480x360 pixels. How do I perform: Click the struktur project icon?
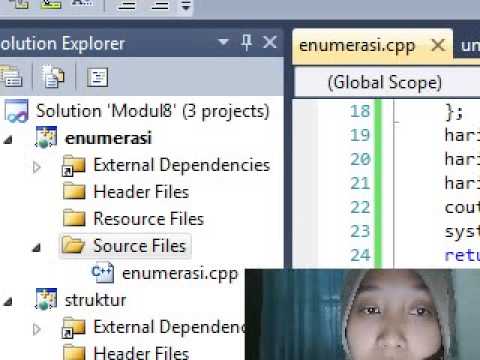[46, 299]
